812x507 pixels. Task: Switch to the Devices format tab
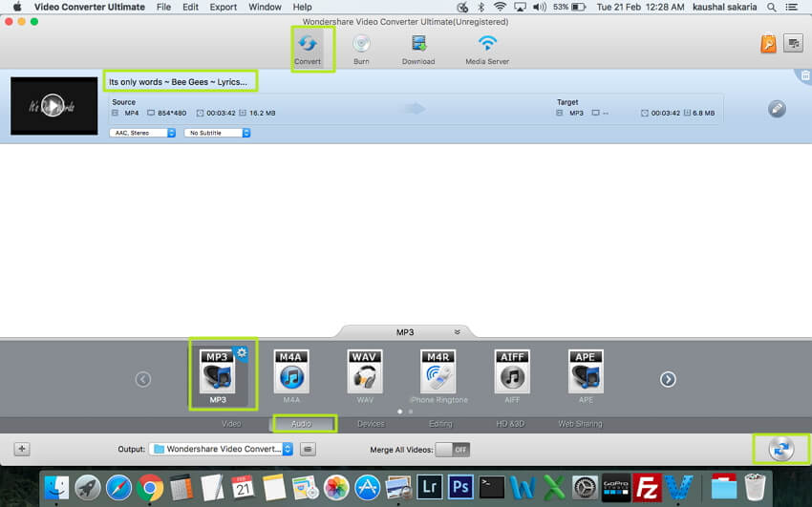coord(371,424)
